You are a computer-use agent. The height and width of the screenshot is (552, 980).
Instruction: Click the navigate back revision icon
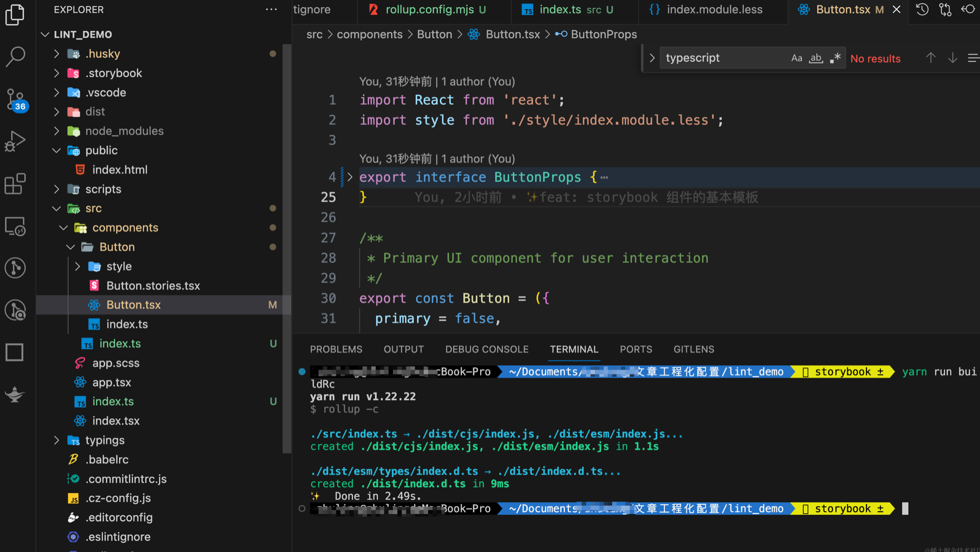coord(968,9)
